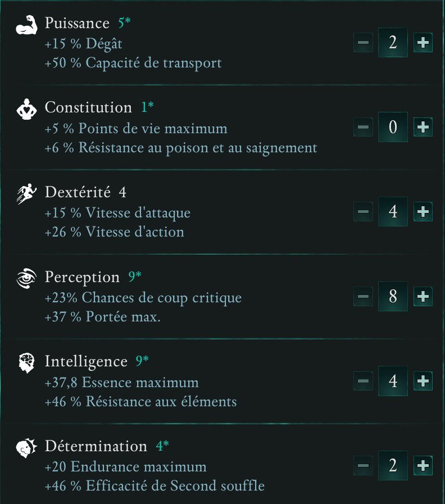
Task: Decrease Détermination with the minus button
Action: (363, 466)
